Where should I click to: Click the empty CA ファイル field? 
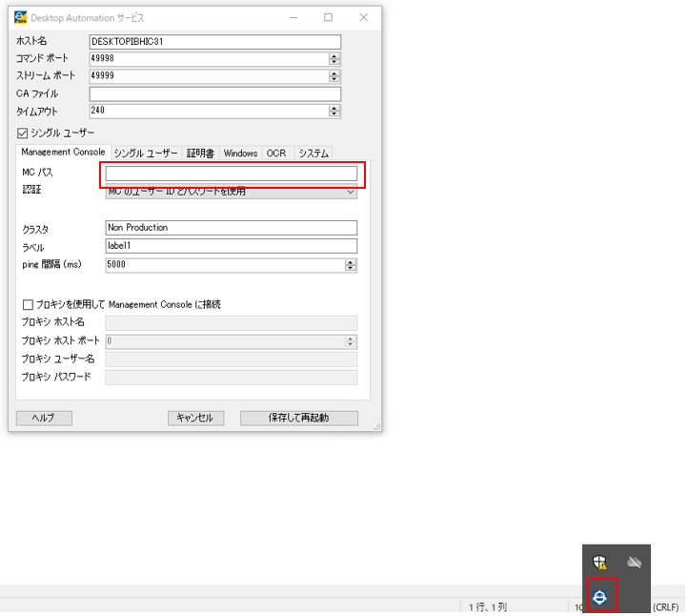pyautogui.click(x=214, y=93)
